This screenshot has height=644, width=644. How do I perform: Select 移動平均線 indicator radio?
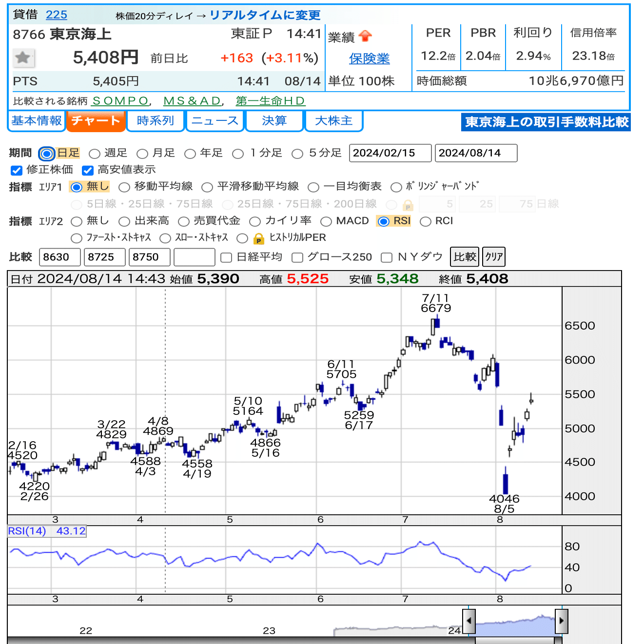point(124,187)
